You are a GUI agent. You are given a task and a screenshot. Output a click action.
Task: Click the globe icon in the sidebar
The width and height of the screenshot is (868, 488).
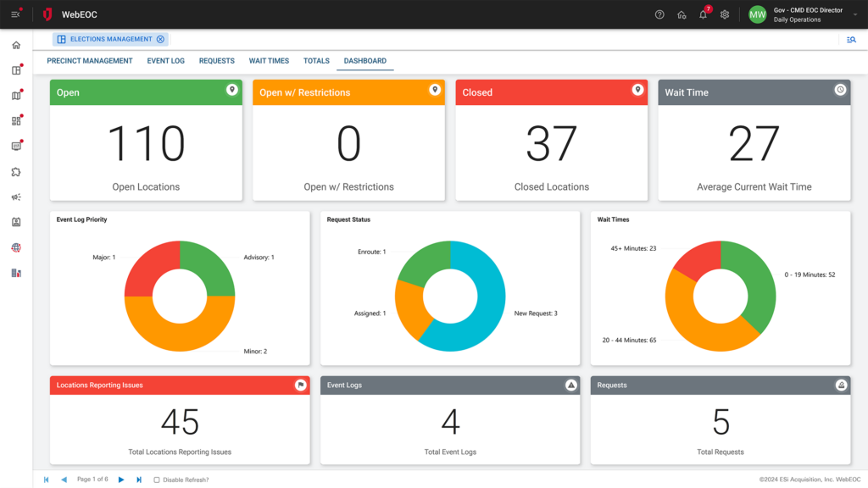[16, 248]
